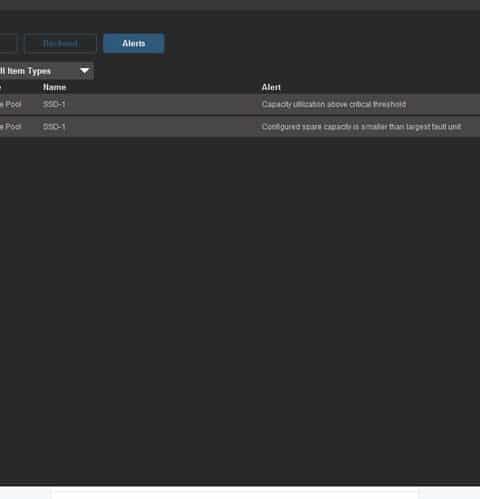Click the 'Capacity utilization above critical threshold' alert
This screenshot has height=499, width=480.
[334, 104]
